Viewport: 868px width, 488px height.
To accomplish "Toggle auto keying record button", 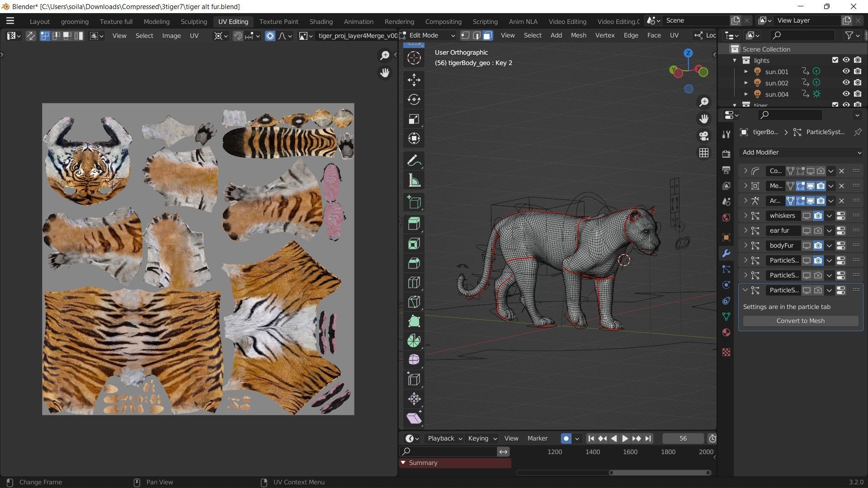I will click(566, 438).
